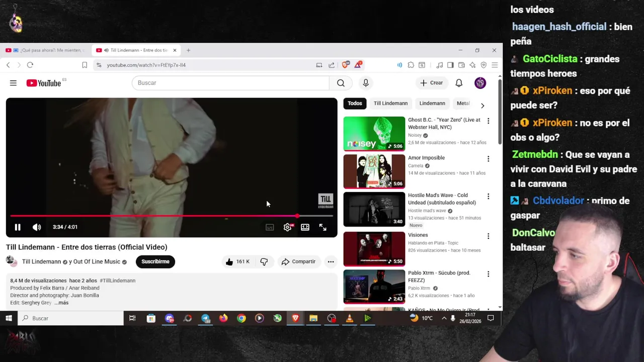Image resolution: width=644 pixels, height=362 pixels.
Task: Open a new browser tab
Action: pyautogui.click(x=188, y=50)
